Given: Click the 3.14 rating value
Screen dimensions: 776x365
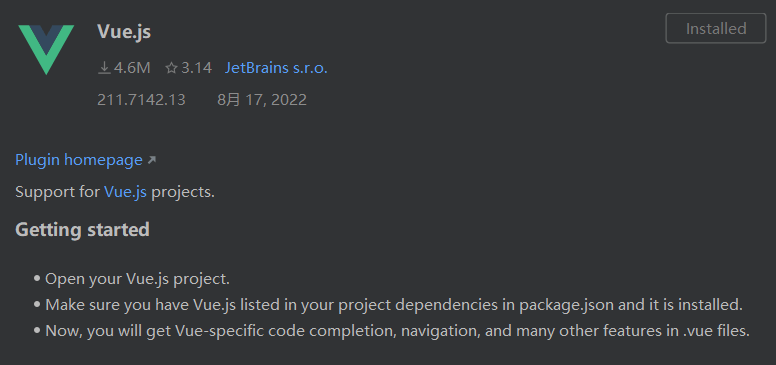Looking at the screenshot, I should coord(196,68).
